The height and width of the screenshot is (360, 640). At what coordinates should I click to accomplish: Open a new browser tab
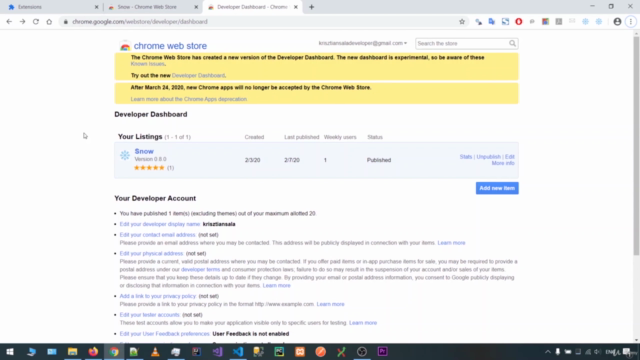(311, 7)
